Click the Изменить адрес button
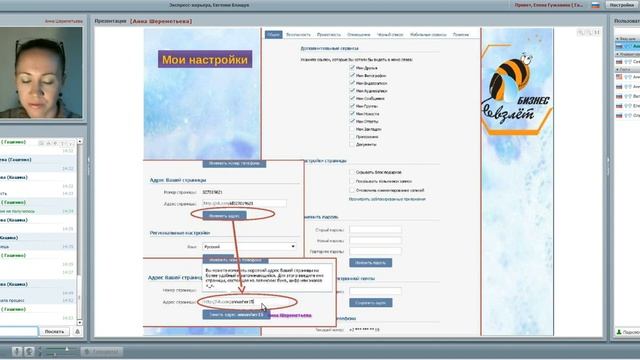The height and width of the screenshot is (360, 640). (224, 216)
